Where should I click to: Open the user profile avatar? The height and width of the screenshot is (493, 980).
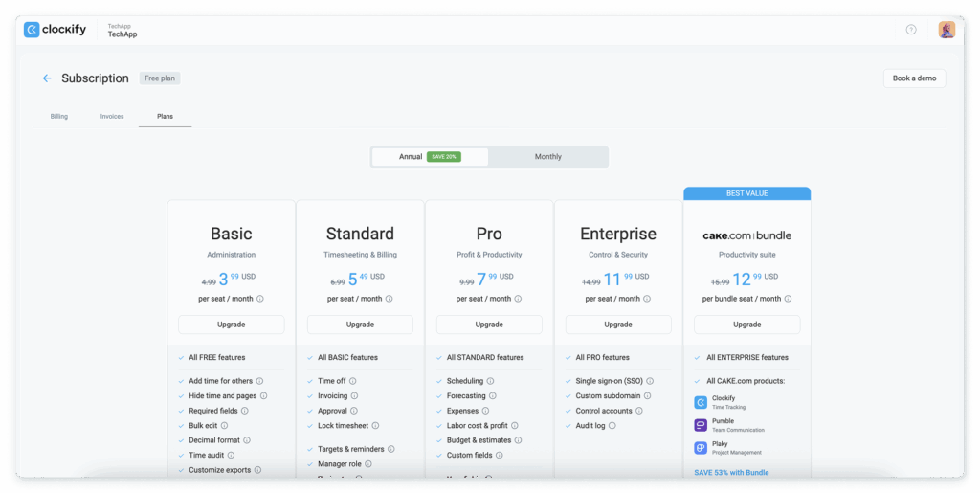click(947, 30)
